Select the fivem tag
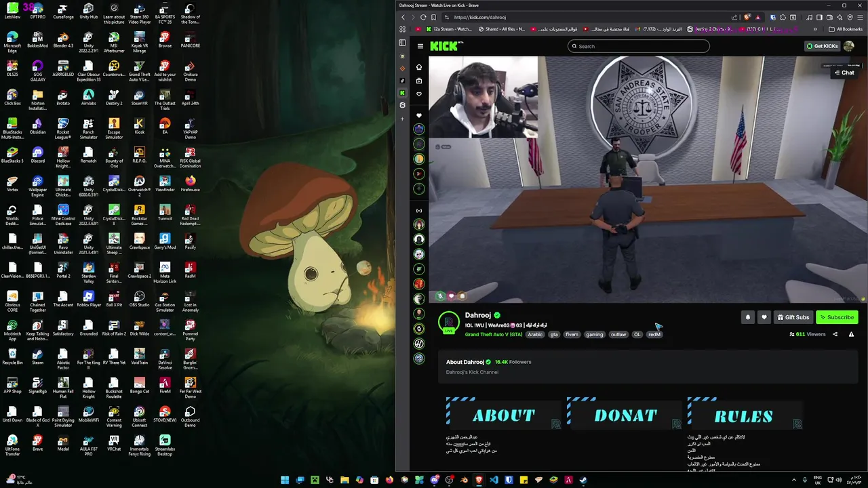868x488 pixels. [x=572, y=334]
